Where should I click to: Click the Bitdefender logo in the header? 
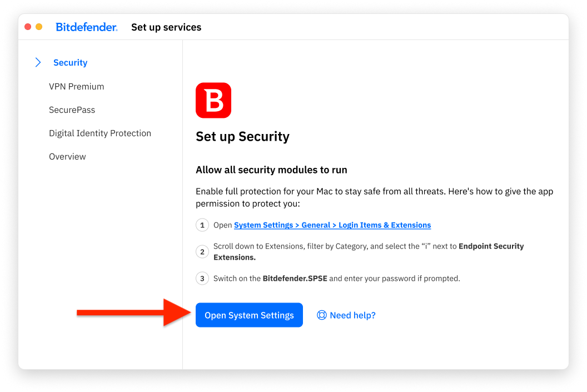click(87, 26)
